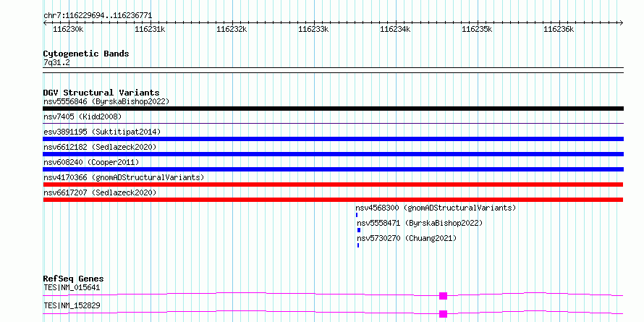Click the DGV Structural Variants track title

tap(101, 93)
